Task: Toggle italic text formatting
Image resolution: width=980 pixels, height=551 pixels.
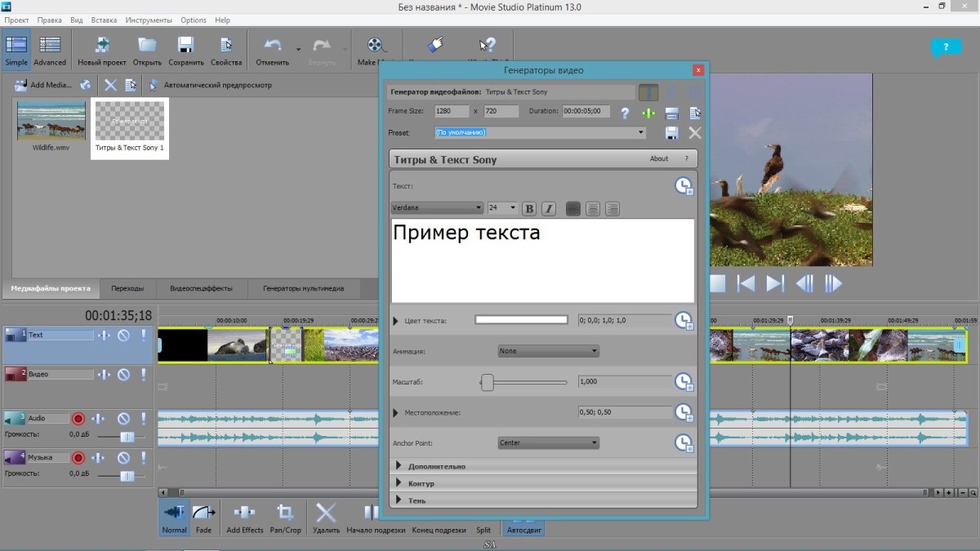Action: point(549,209)
